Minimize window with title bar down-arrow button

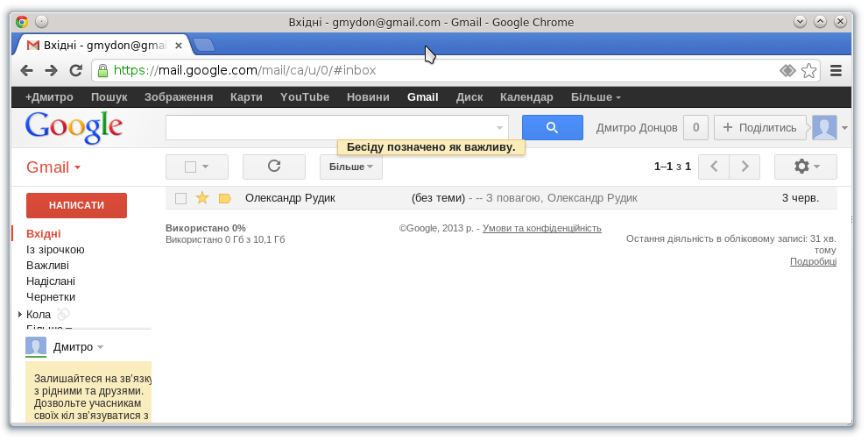pos(800,22)
